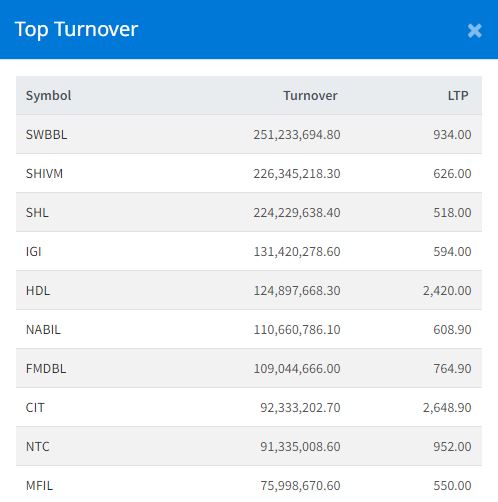This screenshot has width=498, height=502.
Task: Click SHIVM's LTP 626.00
Action: pyautogui.click(x=452, y=174)
